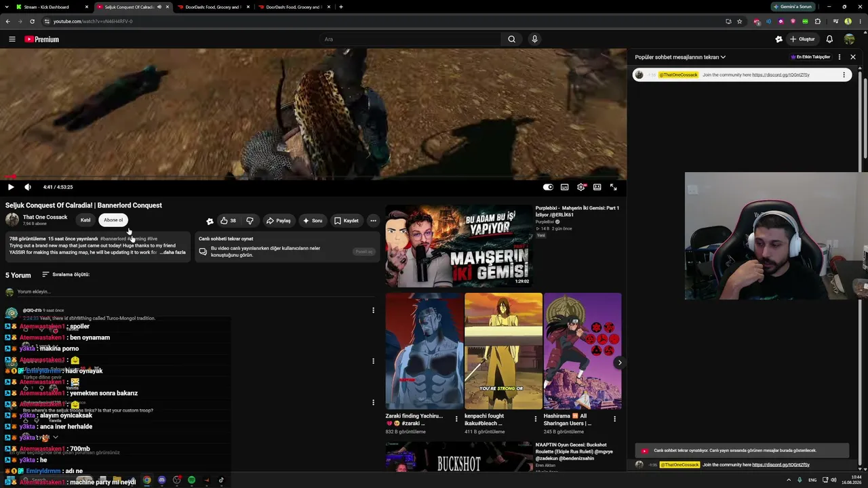Switch the player to theater mode
868x488 pixels.
(597, 187)
